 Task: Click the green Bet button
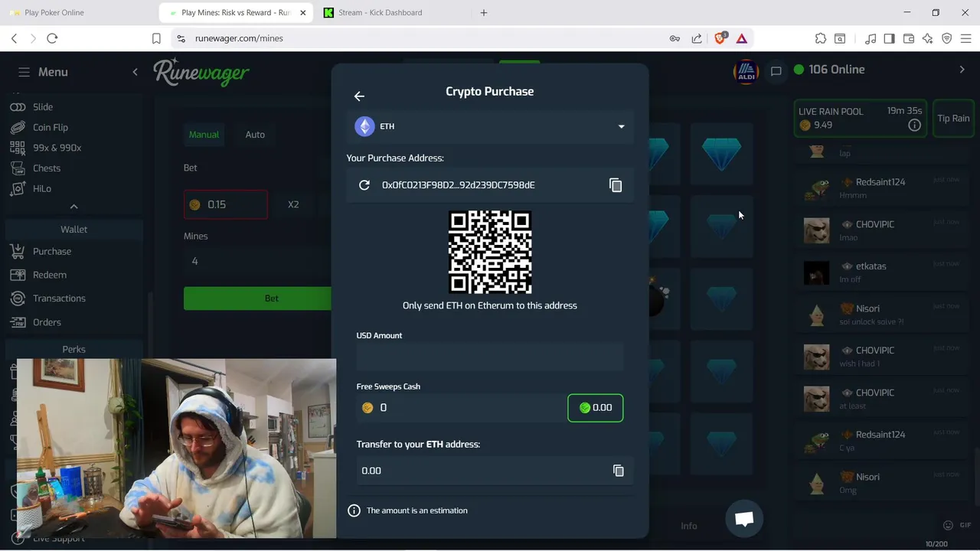(258, 298)
